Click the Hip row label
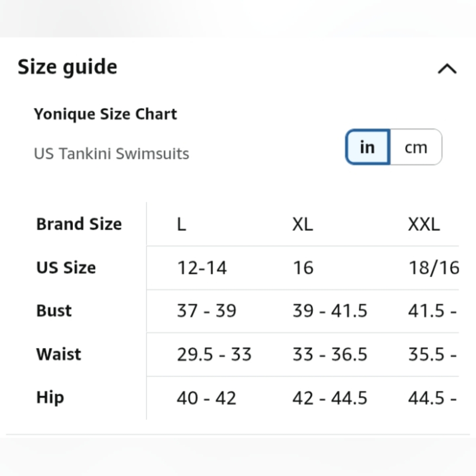 click(x=50, y=397)
